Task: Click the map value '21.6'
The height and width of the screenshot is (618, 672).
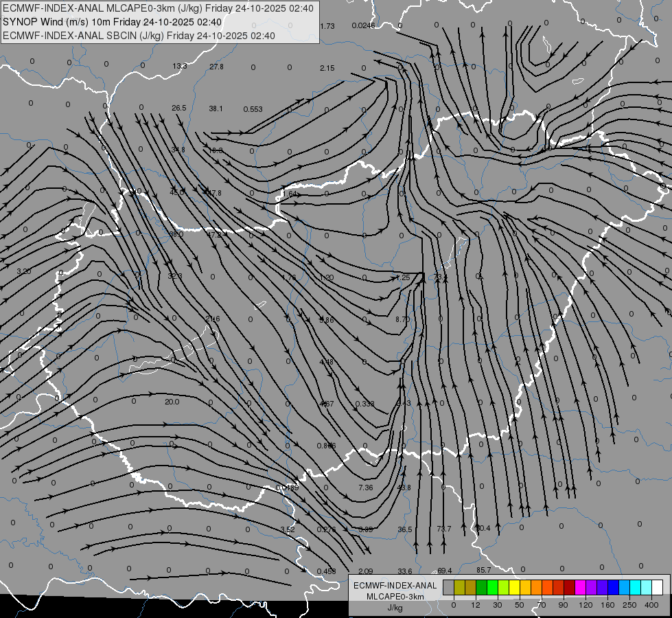Action: [x=213, y=319]
